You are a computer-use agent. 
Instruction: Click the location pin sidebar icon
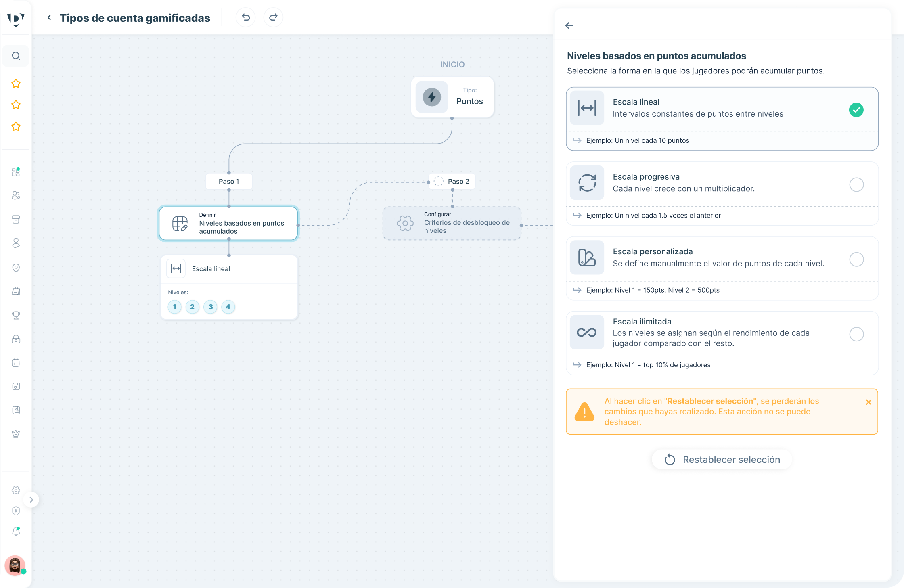tap(16, 268)
